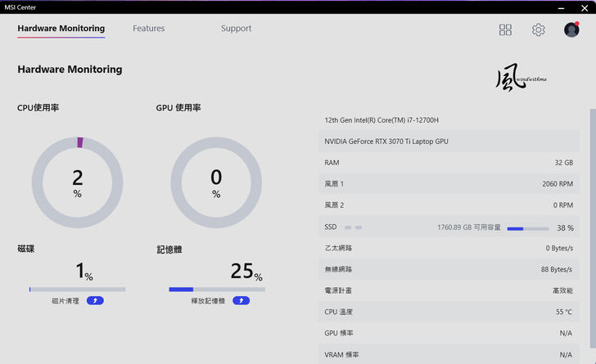This screenshot has height=364, width=596.
Task: Click the hardware list vertical scrollbar
Action: click(593, 228)
